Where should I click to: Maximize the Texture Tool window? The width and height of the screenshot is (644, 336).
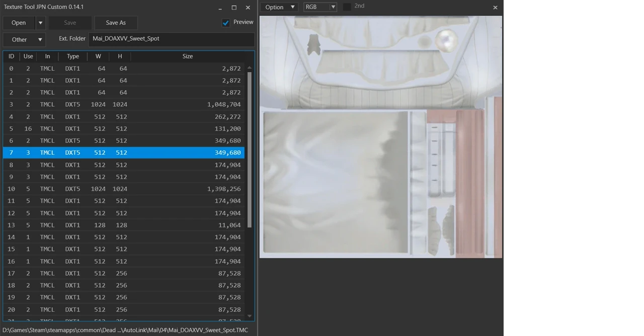(234, 8)
